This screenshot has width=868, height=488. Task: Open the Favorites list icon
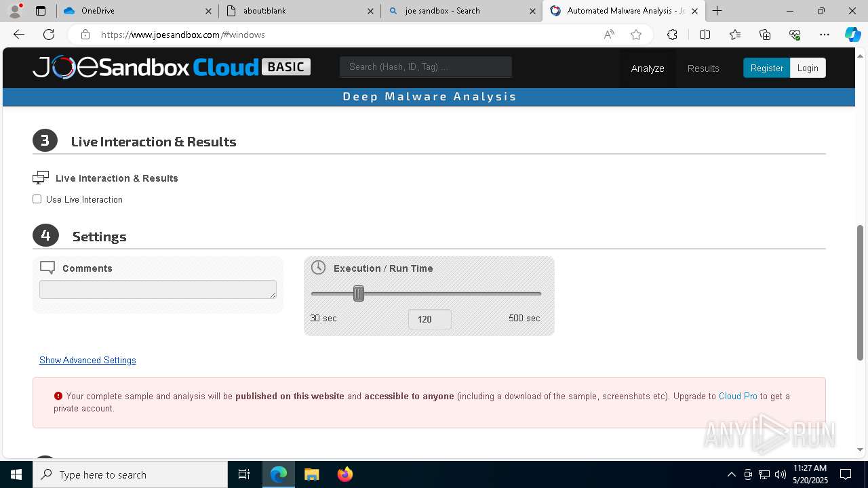tap(735, 35)
